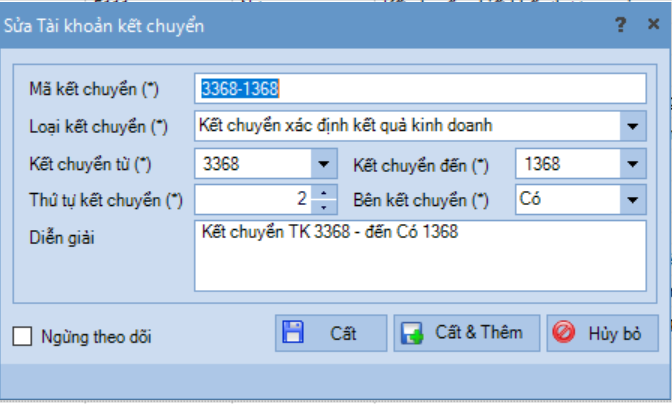Click the Bên kết chuyển (*) label
The width and height of the screenshot is (672, 404).
(421, 201)
